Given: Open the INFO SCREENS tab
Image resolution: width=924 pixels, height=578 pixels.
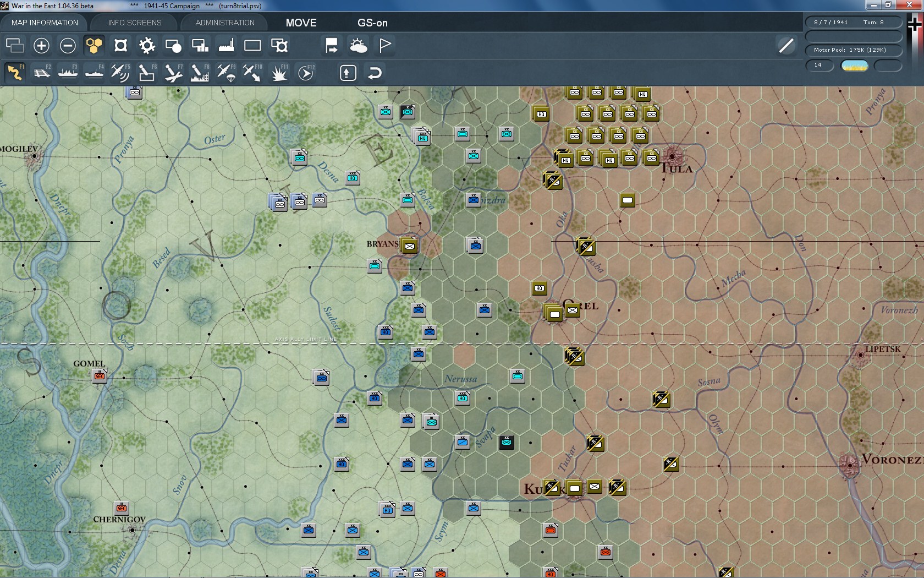Looking at the screenshot, I should click(x=135, y=23).
